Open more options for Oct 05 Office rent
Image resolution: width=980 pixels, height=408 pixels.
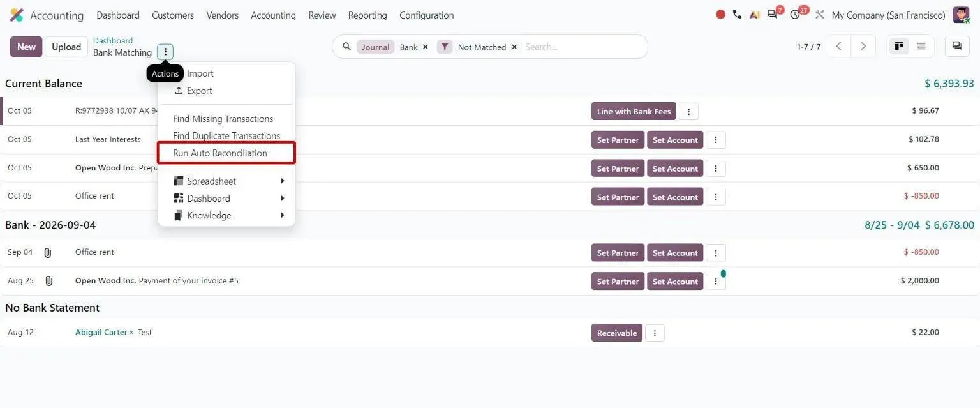click(716, 197)
